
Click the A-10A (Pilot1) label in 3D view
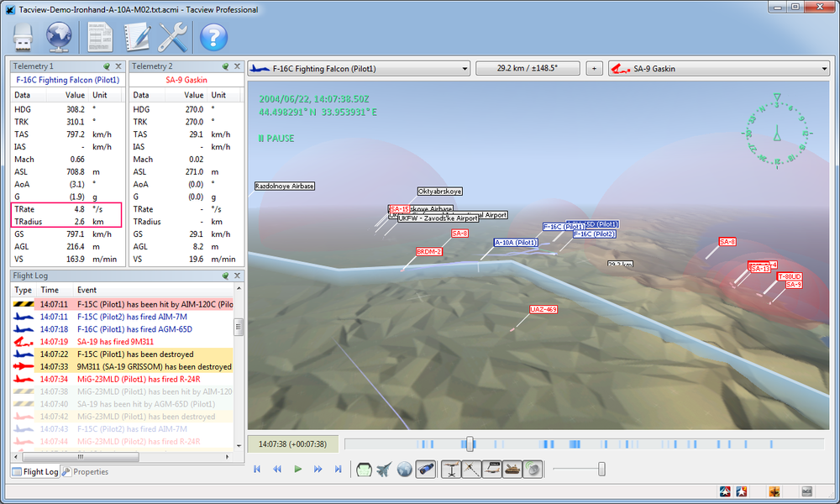516,243
